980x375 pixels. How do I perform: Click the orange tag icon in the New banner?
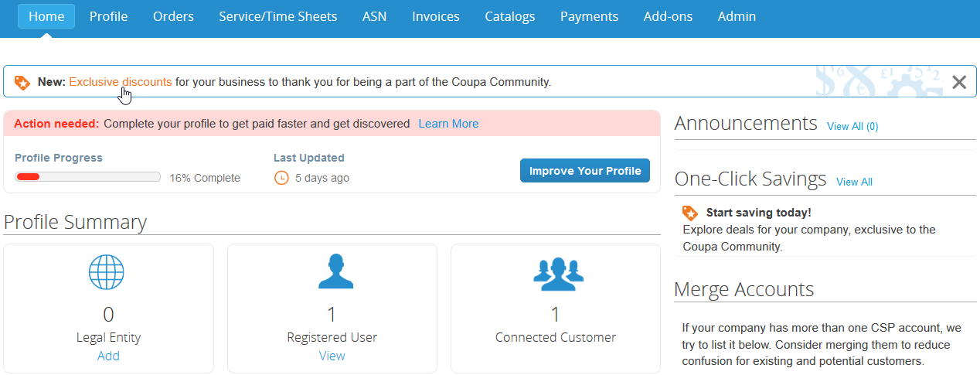(22, 82)
